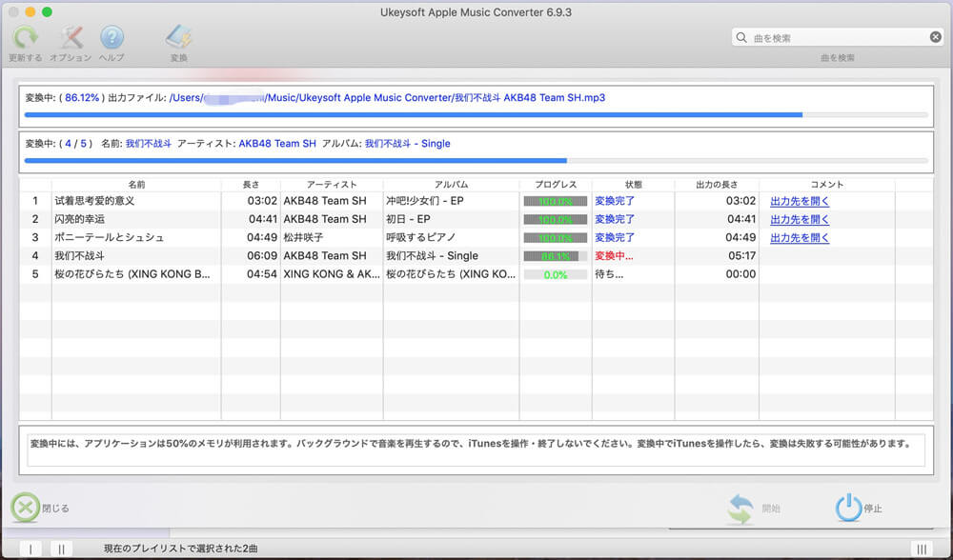Click album label 我们不战斗 - Single in status panel
The image size is (953, 560).
[407, 144]
